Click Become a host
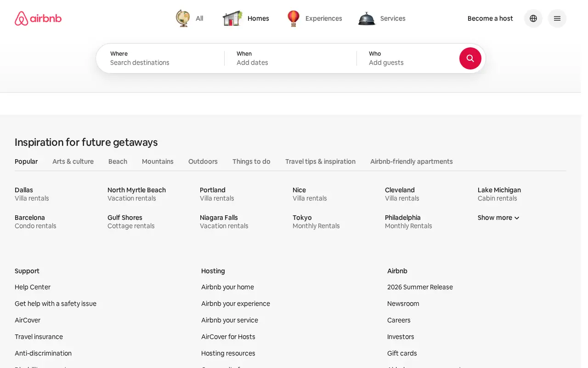 click(490, 18)
